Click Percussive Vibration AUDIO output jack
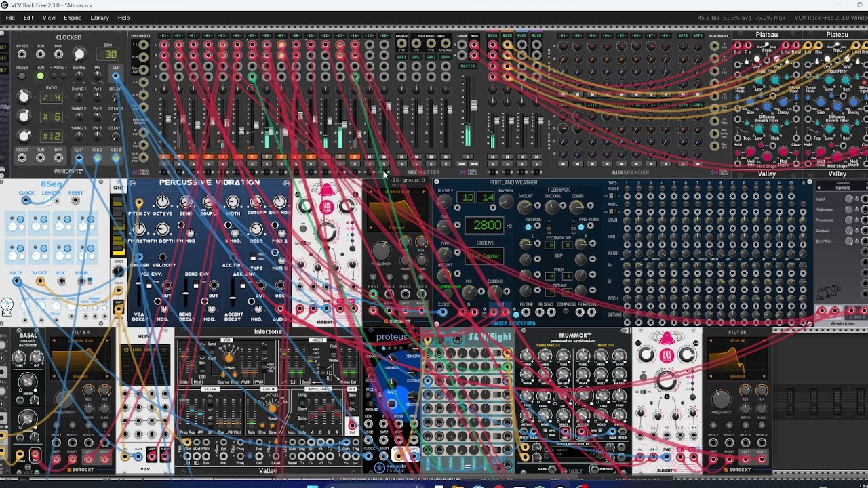The height and width of the screenshot is (488, 868). click(x=281, y=308)
